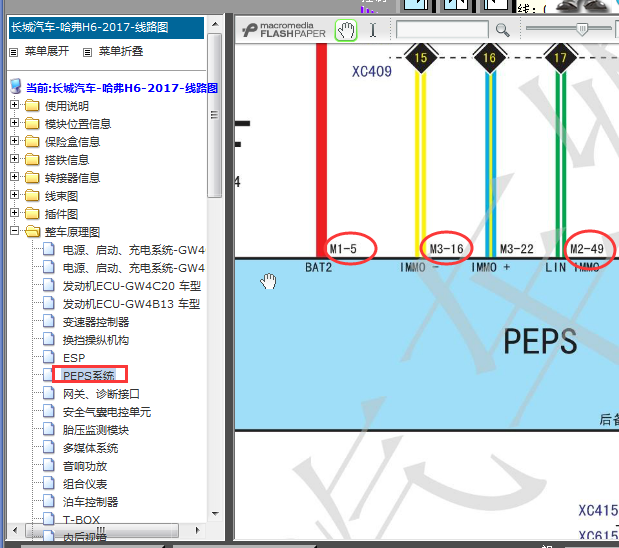The height and width of the screenshot is (548, 619).
Task: Expand the 转接器信息 folder
Action: pyautogui.click(x=14, y=176)
